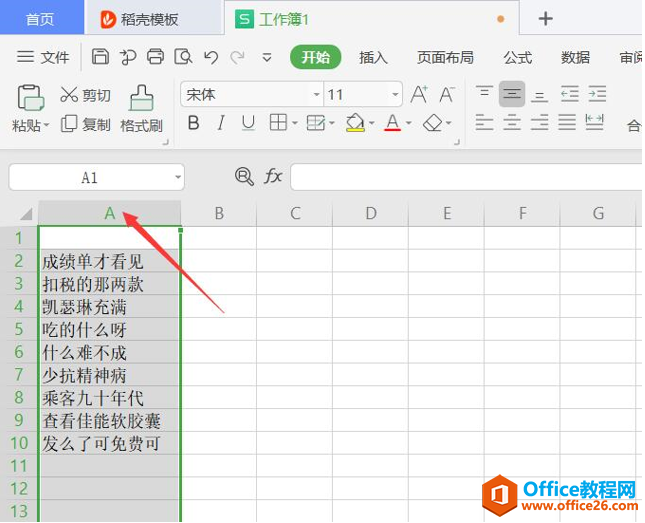645x523 pixels.
Task: Increase font size with A+ icon
Action: coord(419,95)
